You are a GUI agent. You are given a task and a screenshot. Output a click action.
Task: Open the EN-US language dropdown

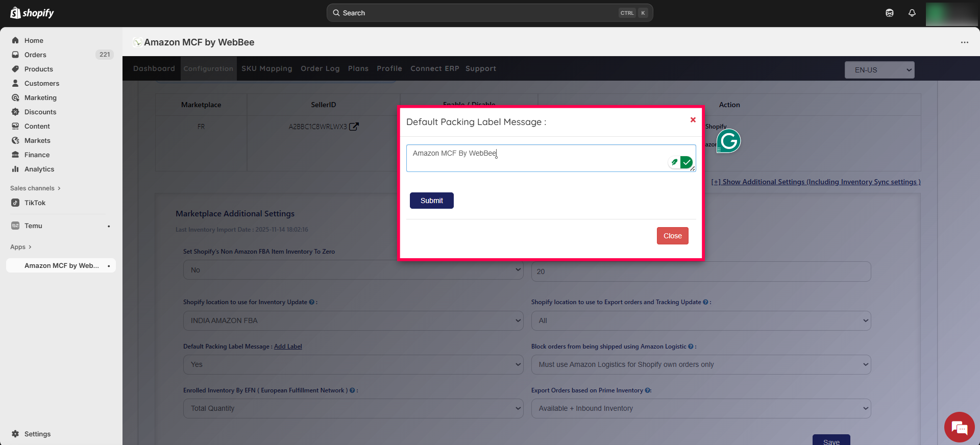click(879, 70)
